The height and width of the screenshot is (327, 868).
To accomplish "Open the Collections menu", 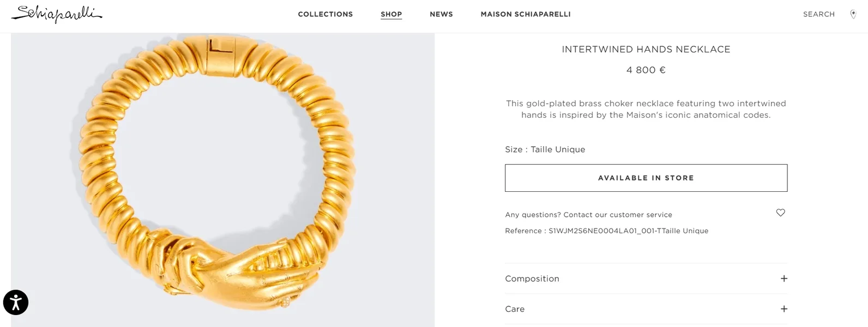I will pyautogui.click(x=325, y=14).
